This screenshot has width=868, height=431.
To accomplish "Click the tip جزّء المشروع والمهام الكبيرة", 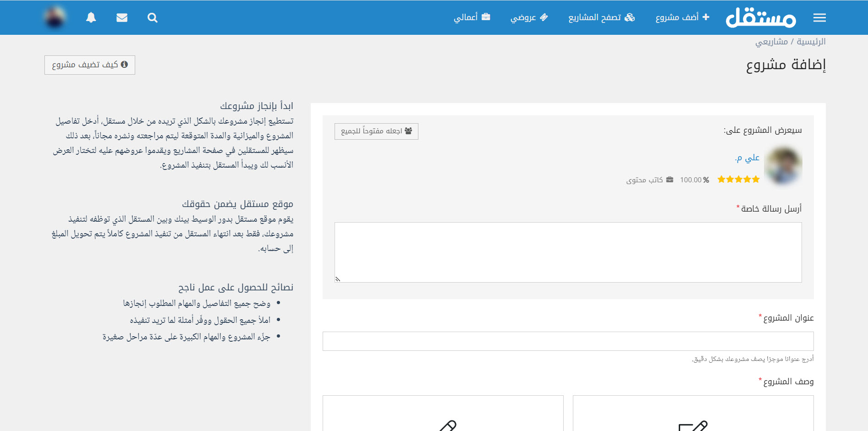I will 186,337.
